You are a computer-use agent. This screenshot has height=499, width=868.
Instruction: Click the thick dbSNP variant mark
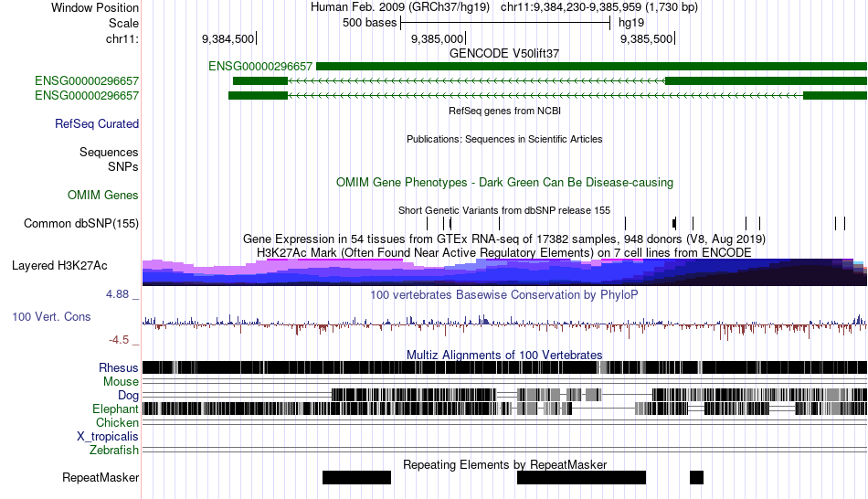(674, 223)
